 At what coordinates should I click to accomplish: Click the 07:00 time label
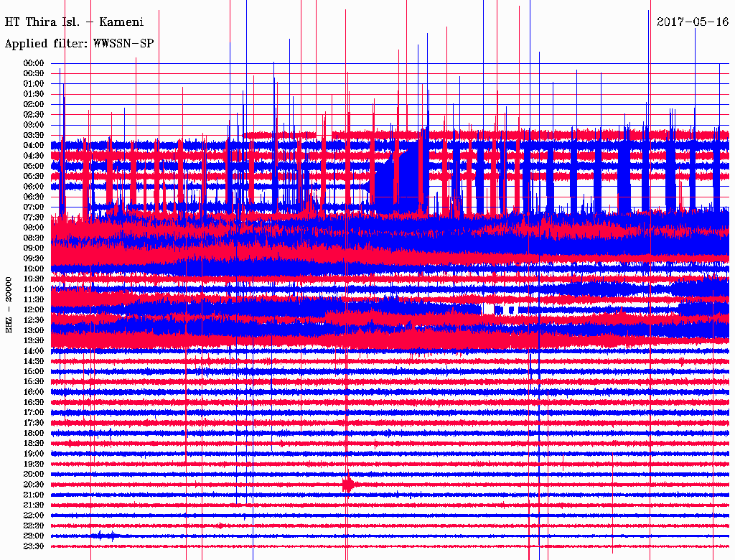[x=34, y=207]
